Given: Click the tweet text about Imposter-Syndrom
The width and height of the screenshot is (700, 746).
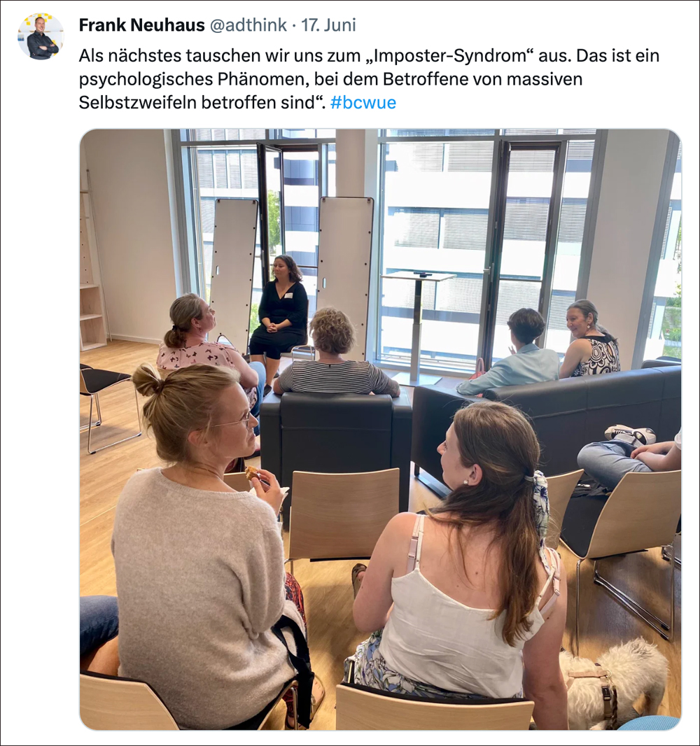Looking at the screenshot, I should (369, 79).
